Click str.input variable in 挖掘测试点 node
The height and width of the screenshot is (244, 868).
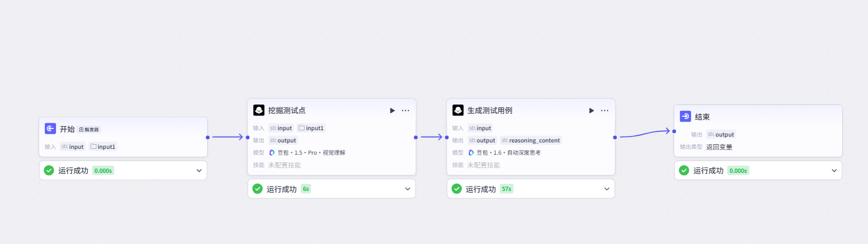281,128
